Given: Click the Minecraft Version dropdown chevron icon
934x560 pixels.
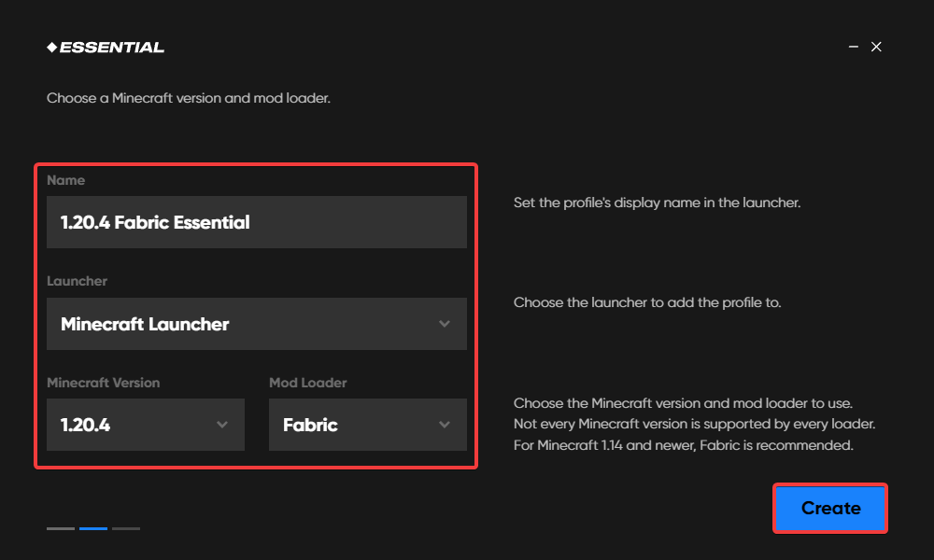Looking at the screenshot, I should [224, 425].
